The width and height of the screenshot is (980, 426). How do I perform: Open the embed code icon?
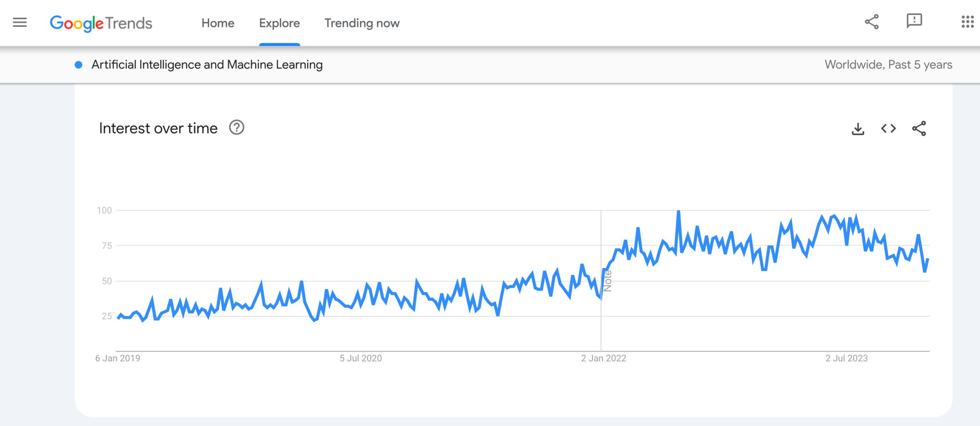click(889, 128)
